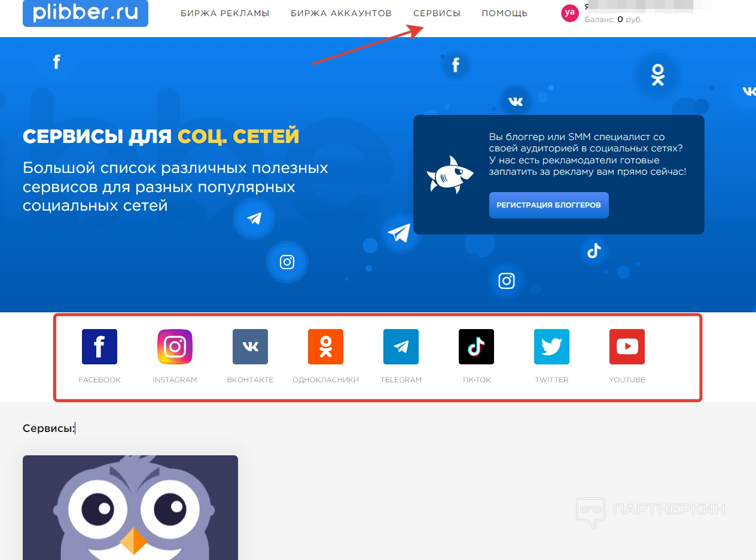Screen dimensions: 756x560
Task: Select the Twitter service icon
Action: 551,346
